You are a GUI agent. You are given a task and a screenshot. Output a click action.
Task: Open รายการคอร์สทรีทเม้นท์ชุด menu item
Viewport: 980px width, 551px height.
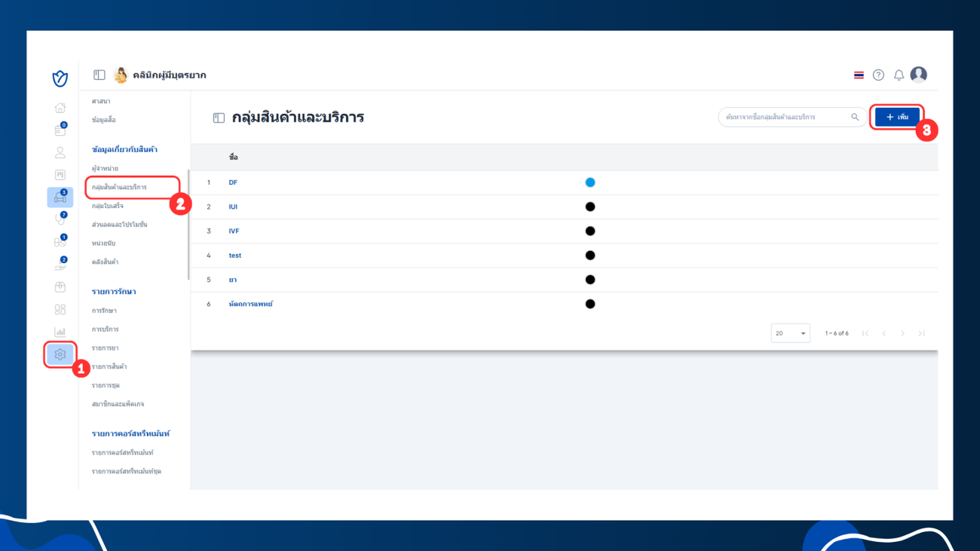point(127,472)
